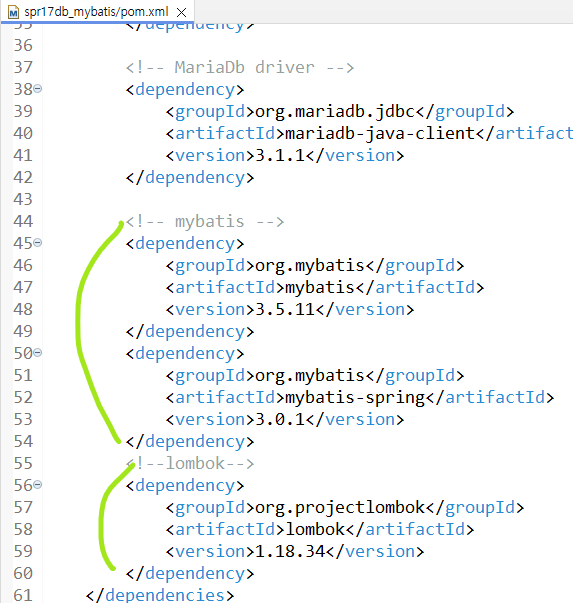The height and width of the screenshot is (603, 573).
Task: Click line number 43 in the gutter
Action: 23,199
